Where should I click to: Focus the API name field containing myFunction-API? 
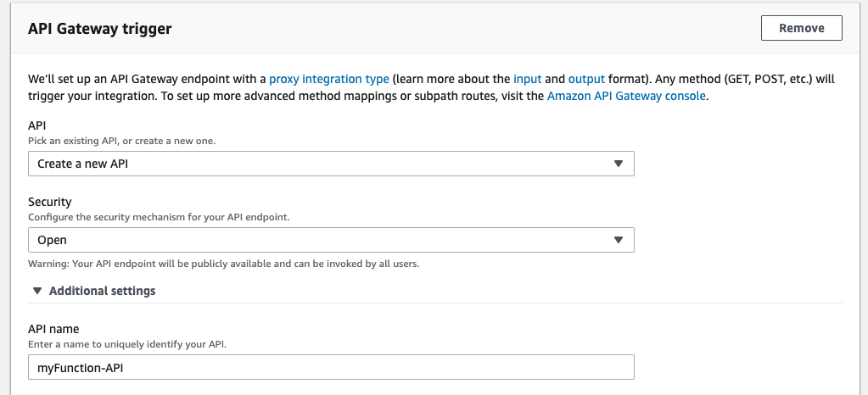[x=331, y=367]
